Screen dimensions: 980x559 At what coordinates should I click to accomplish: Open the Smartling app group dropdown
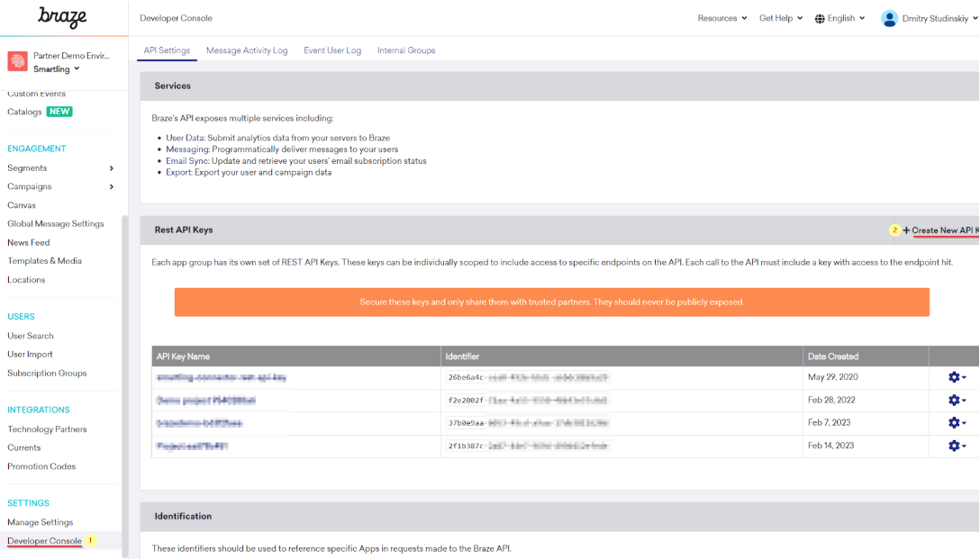click(x=56, y=68)
